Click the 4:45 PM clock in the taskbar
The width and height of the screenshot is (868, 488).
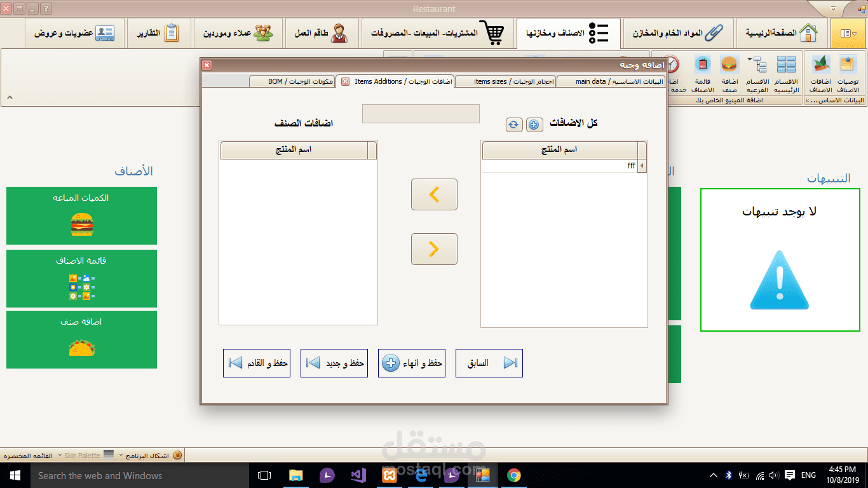click(x=842, y=475)
